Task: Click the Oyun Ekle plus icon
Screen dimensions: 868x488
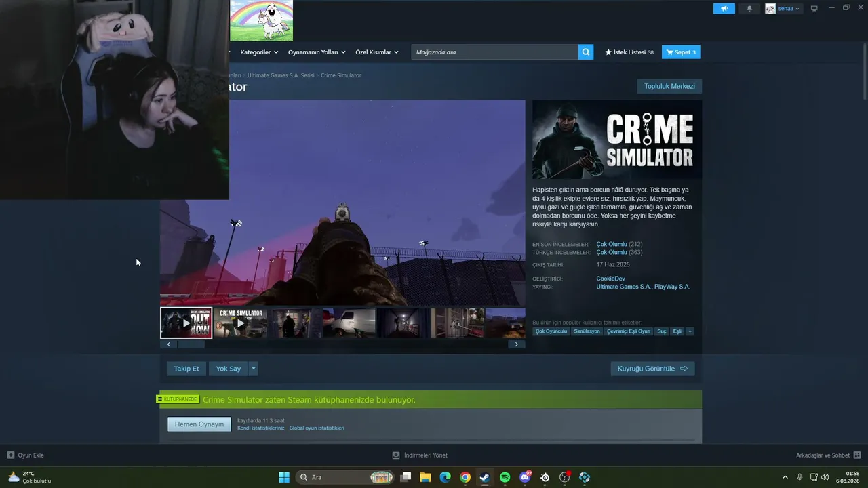Action: pyautogui.click(x=11, y=455)
